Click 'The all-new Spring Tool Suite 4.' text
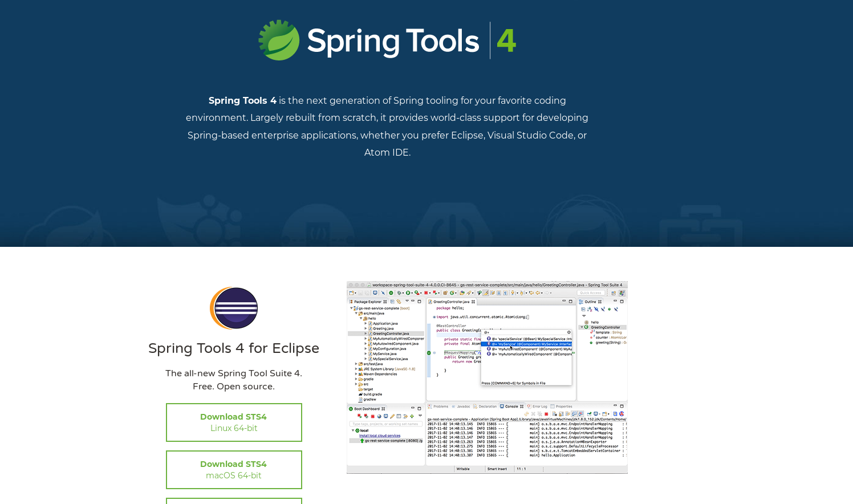853x504 pixels. tap(234, 373)
